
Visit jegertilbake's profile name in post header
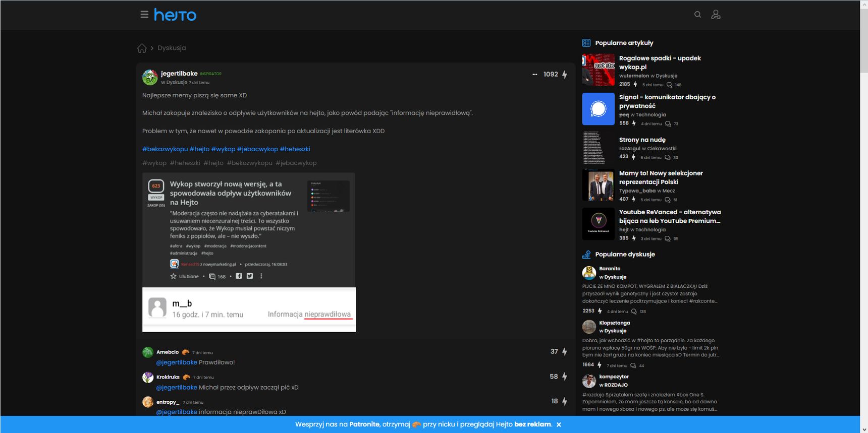179,74
